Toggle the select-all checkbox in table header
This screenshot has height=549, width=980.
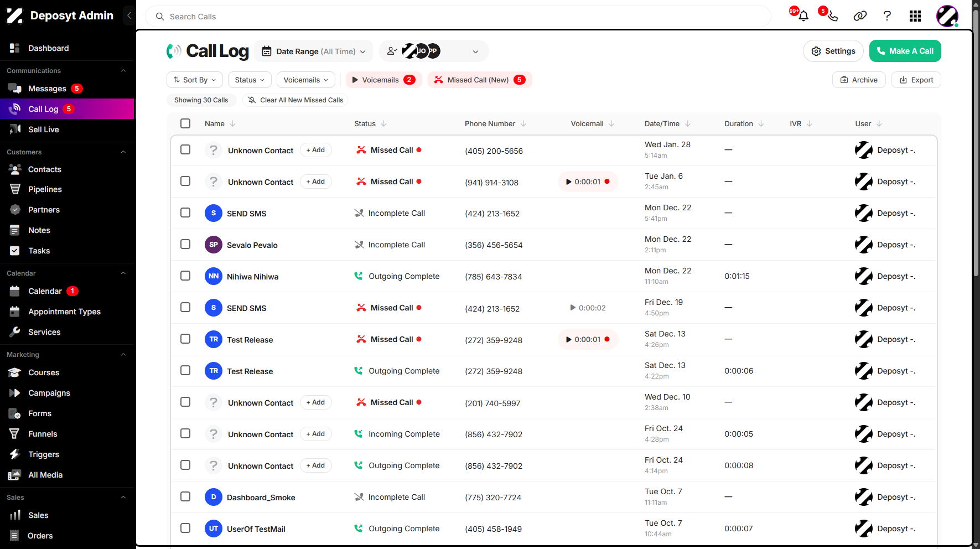185,123
